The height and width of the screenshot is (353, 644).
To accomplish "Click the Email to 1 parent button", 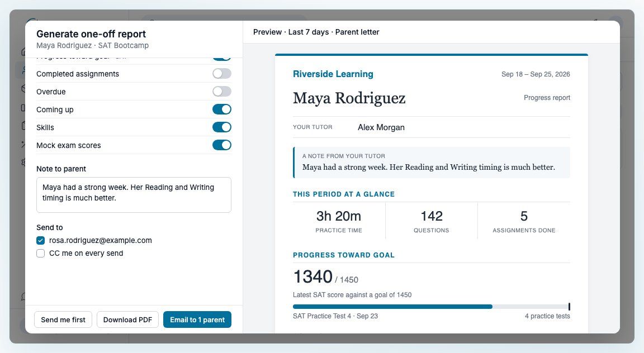I will click(x=197, y=319).
